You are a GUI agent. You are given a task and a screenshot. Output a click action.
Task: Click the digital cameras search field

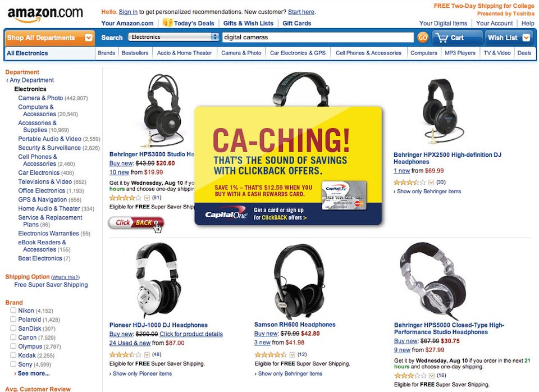[x=318, y=37]
